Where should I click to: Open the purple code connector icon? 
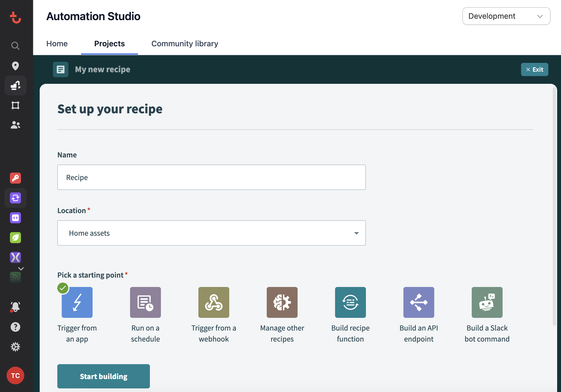click(x=15, y=218)
